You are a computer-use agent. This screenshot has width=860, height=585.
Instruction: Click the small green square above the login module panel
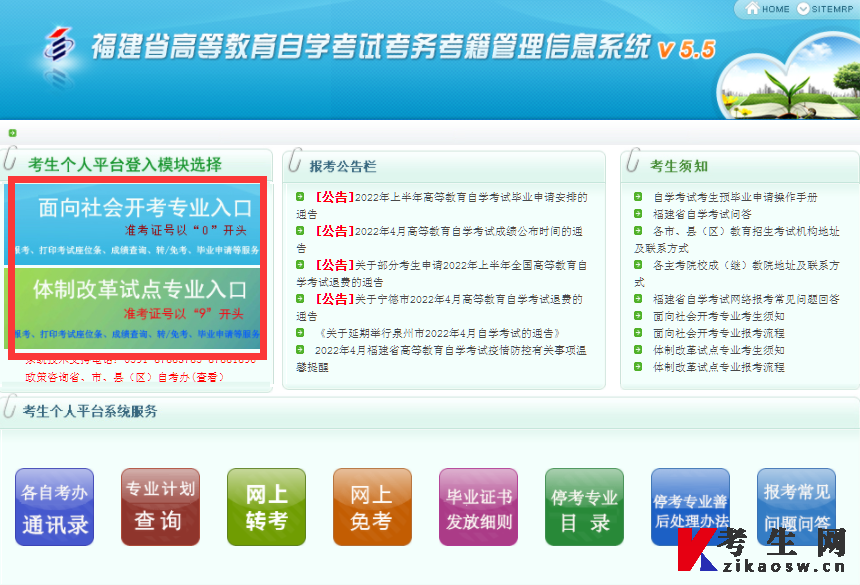pyautogui.click(x=14, y=131)
